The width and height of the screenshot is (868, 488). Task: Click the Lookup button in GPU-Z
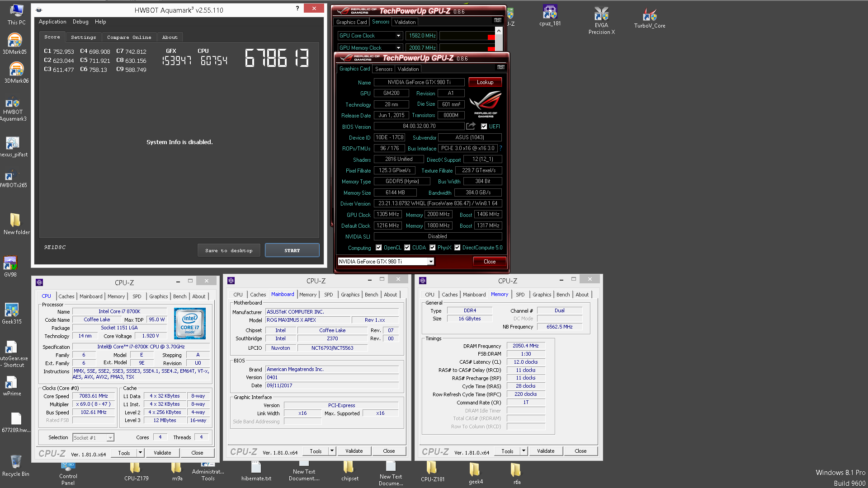tap(485, 82)
